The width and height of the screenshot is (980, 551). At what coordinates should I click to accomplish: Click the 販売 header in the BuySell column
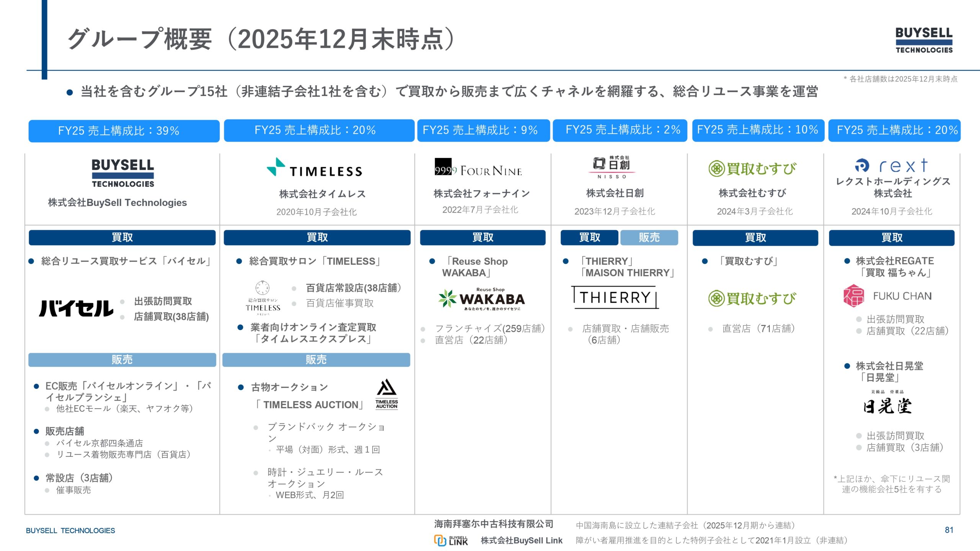(122, 360)
